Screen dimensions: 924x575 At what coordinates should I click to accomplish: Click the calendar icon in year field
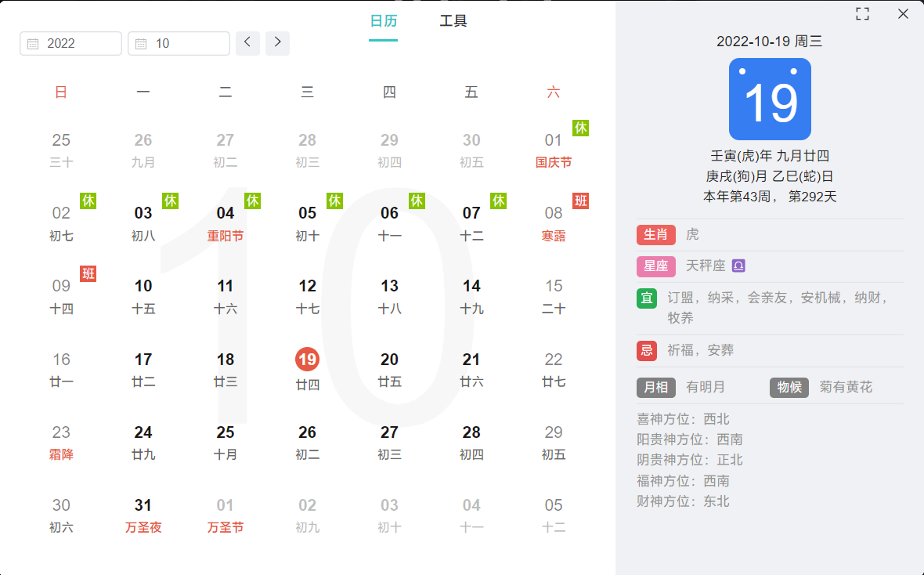click(34, 44)
